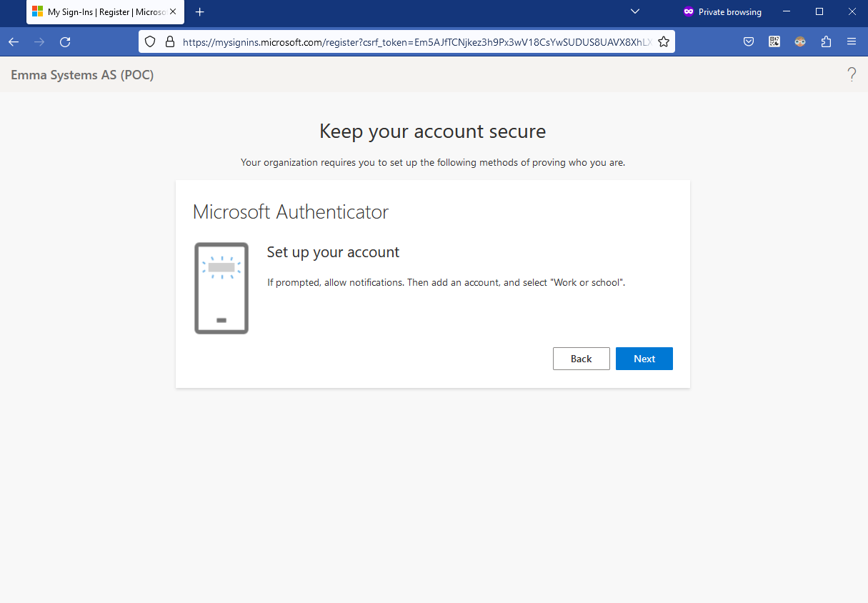Click the Next button in Authenticator setup
This screenshot has height=603, width=868.
pos(644,359)
